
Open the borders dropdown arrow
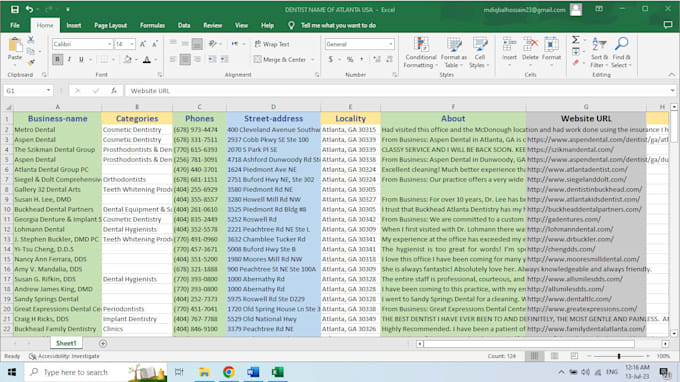[x=113, y=59]
